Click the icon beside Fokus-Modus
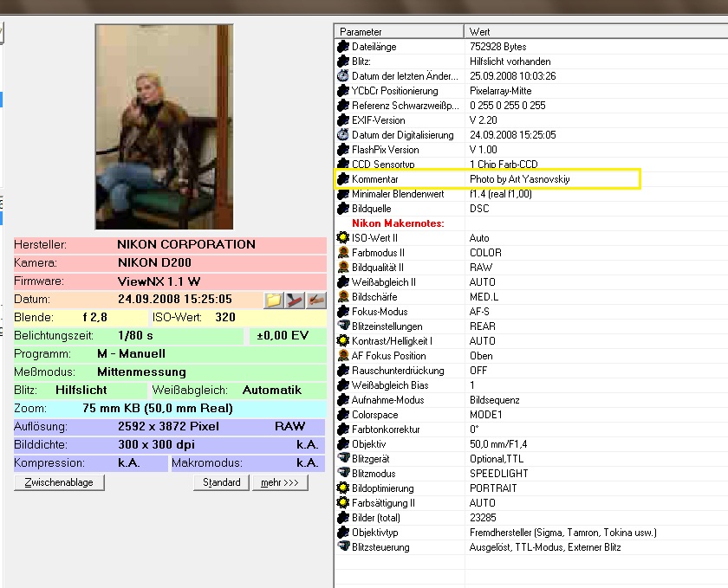Viewport: 728px width, 588px height. tap(343, 312)
